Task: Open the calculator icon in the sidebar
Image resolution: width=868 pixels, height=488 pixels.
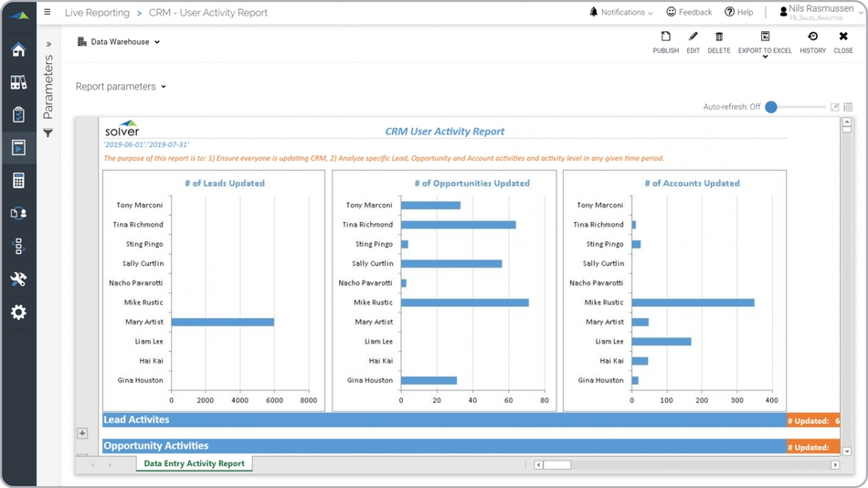Action: coord(18,181)
